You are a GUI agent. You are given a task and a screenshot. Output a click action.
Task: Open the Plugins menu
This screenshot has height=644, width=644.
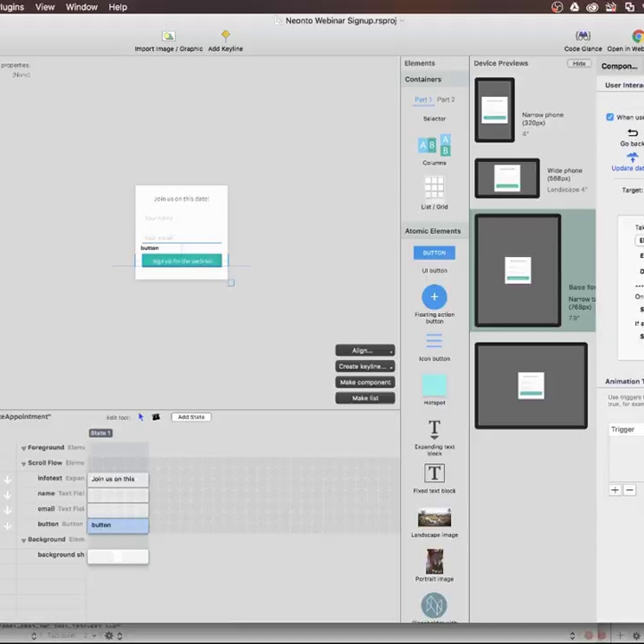coord(11,7)
